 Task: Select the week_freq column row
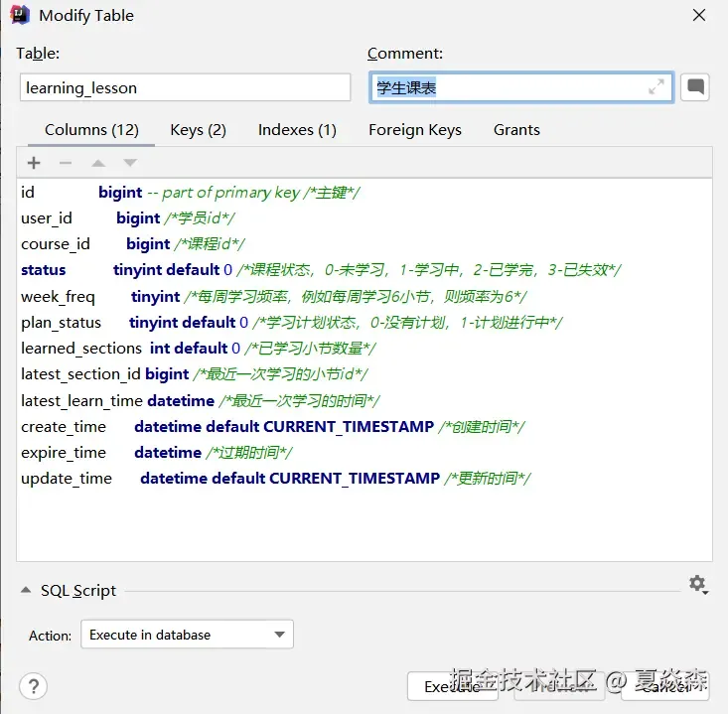pyautogui.click(x=364, y=296)
